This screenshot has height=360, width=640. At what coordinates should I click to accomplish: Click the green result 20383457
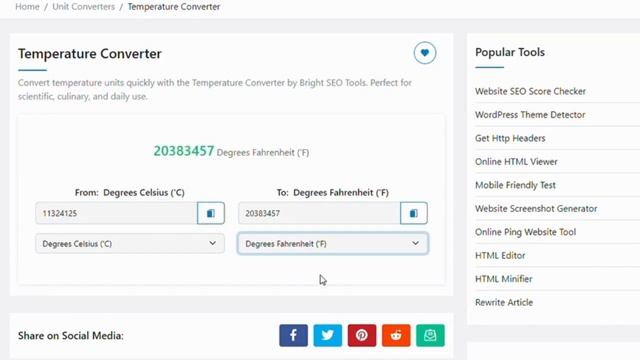click(184, 151)
